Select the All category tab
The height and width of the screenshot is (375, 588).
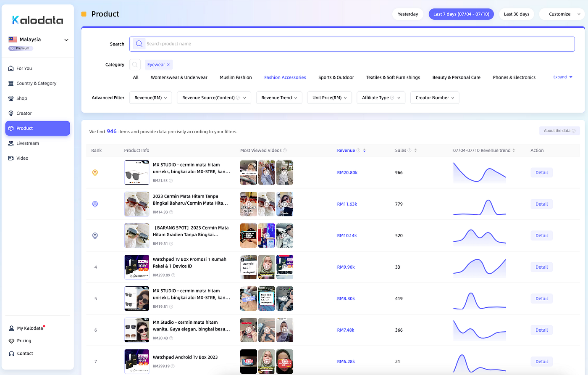136,77
